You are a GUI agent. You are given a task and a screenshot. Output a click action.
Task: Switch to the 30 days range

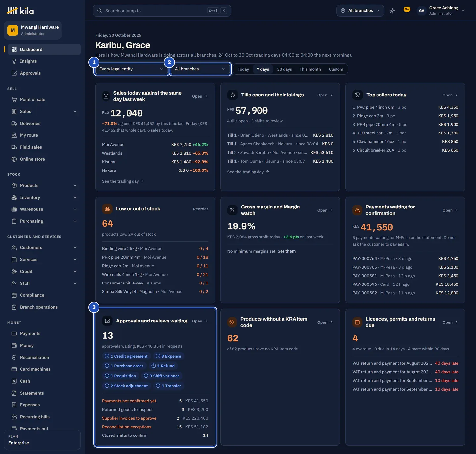pyautogui.click(x=284, y=69)
